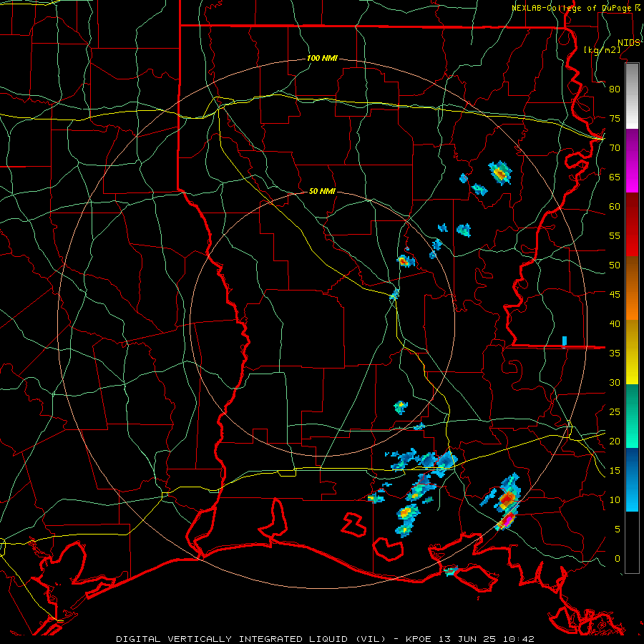The height and width of the screenshot is (644, 644).
Task: Select the brown-orange segment of the VIL scale
Action: click(632, 288)
